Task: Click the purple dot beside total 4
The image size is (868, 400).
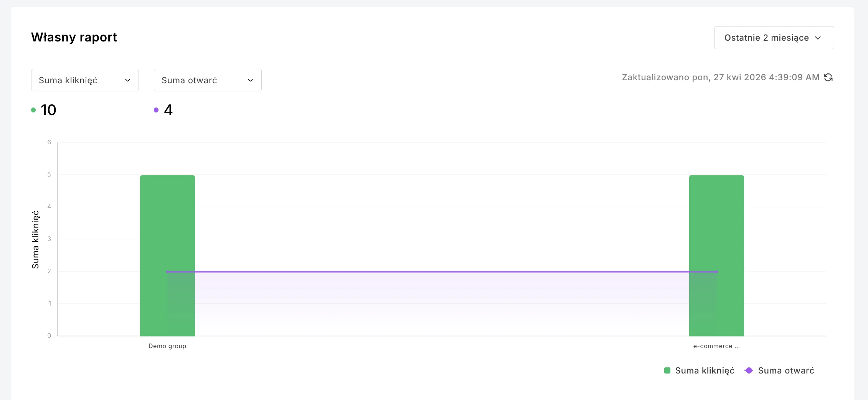Action: point(156,110)
